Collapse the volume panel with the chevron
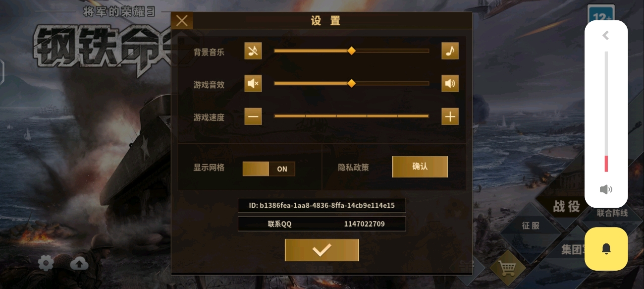The height and width of the screenshot is (289, 644). [605, 35]
